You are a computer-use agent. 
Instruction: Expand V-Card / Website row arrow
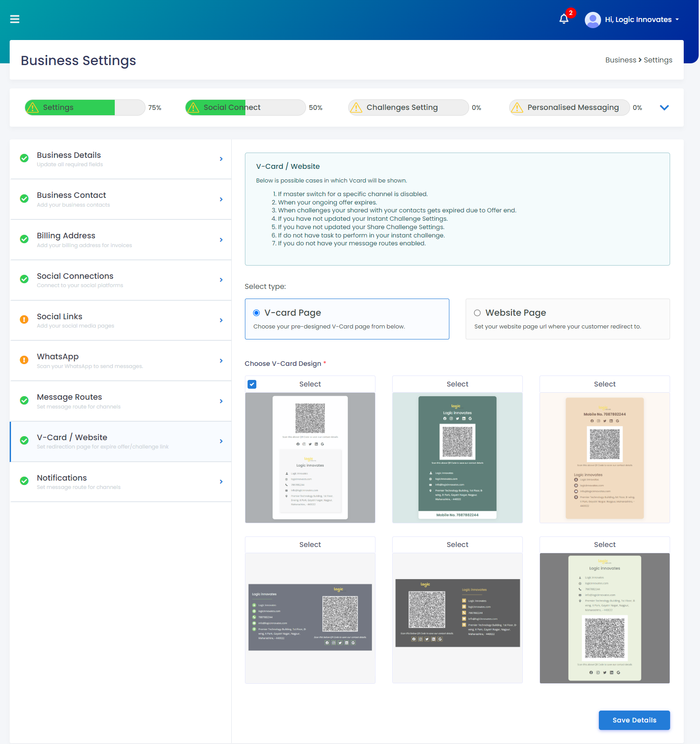[x=221, y=441]
